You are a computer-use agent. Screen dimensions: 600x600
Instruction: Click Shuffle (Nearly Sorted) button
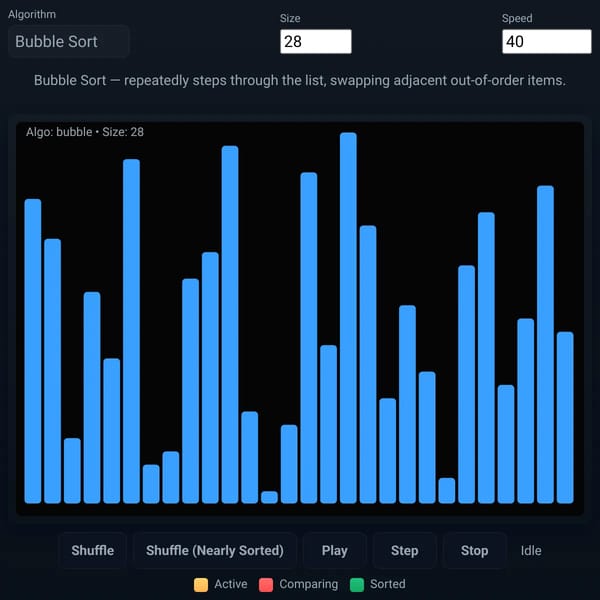click(215, 550)
